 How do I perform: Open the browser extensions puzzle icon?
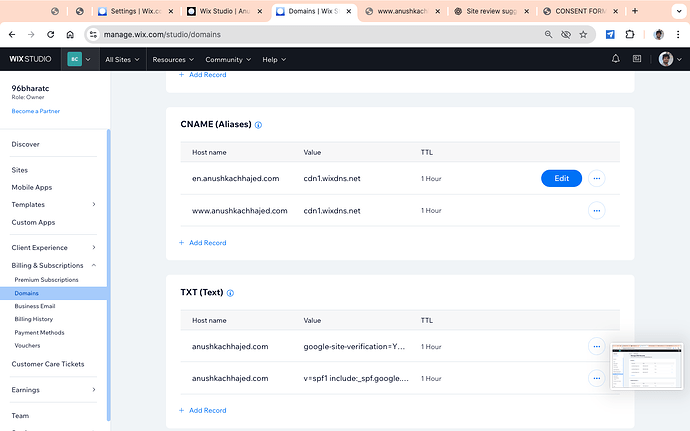pyautogui.click(x=630, y=34)
